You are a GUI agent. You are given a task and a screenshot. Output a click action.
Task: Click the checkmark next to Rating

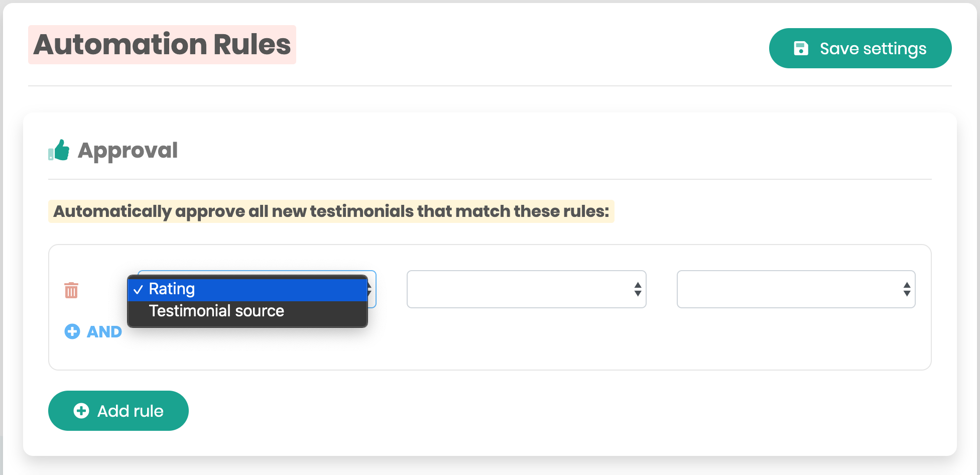139,289
